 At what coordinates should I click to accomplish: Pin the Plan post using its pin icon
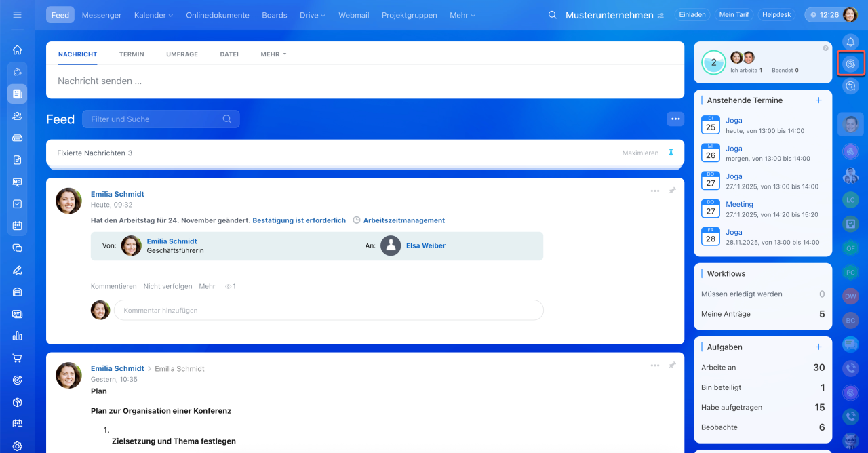672,366
